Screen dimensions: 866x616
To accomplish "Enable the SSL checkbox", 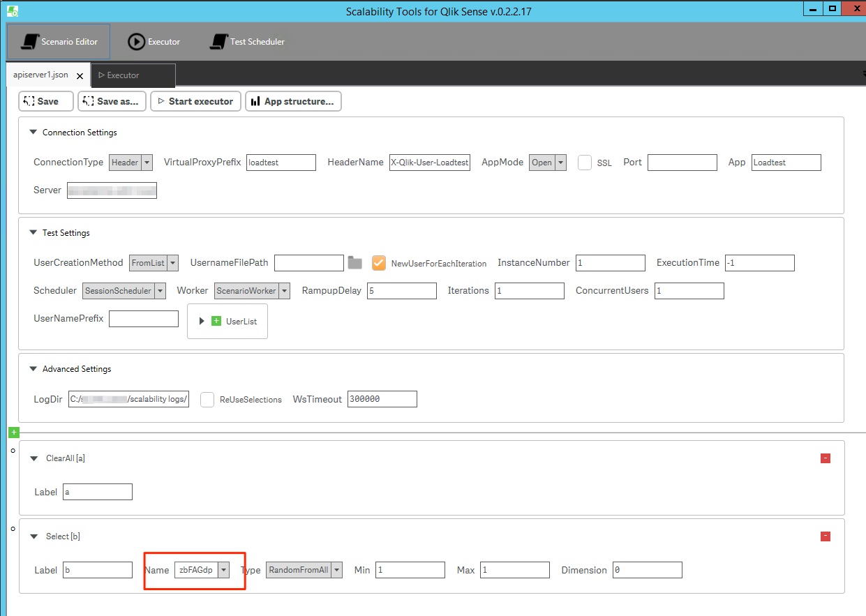I will pos(585,163).
